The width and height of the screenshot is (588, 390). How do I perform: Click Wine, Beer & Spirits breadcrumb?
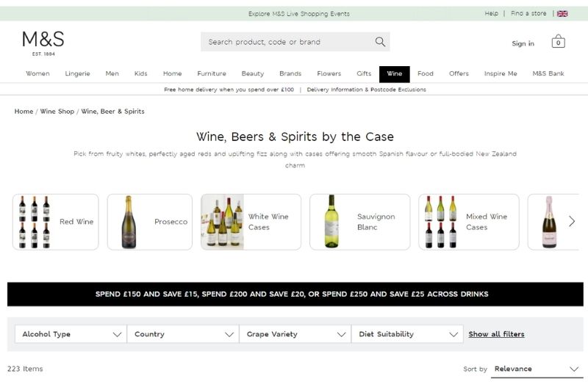click(x=112, y=111)
